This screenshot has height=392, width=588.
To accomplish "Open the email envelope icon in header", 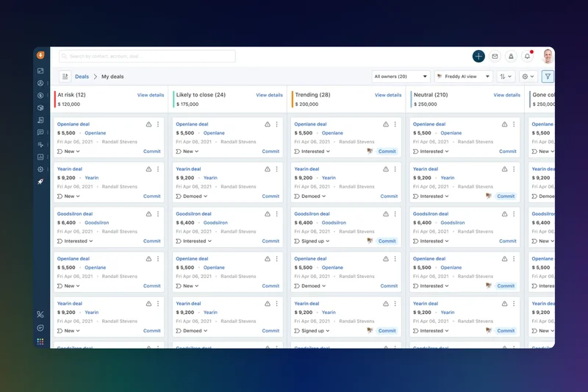I will pos(495,57).
